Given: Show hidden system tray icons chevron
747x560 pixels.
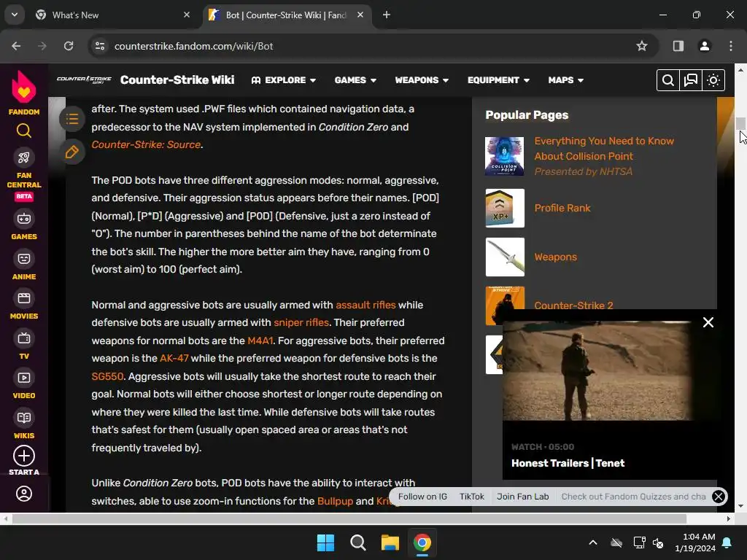Looking at the screenshot, I should 593,542.
